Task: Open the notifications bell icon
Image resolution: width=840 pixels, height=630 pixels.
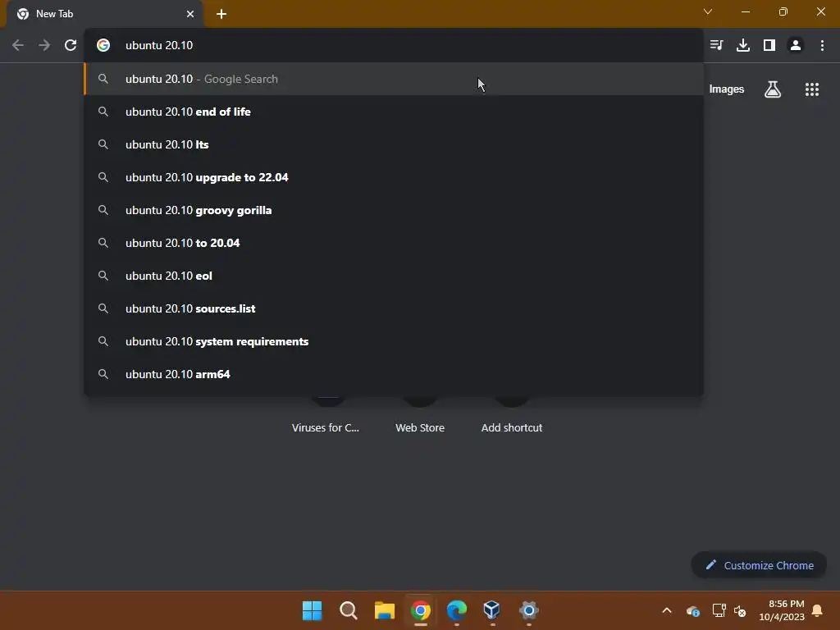Action: [818, 610]
